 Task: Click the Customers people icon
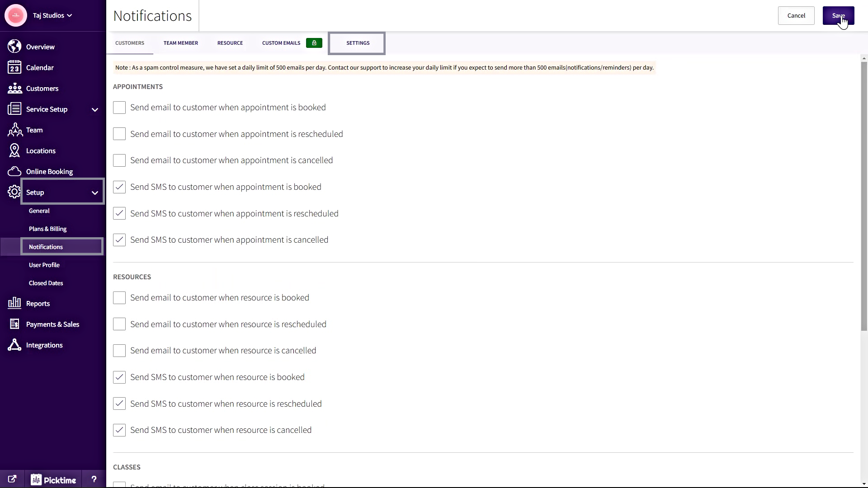pos(14,88)
